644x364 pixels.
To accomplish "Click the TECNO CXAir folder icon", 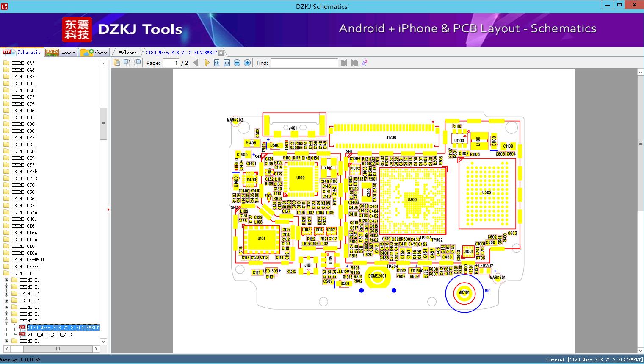I will coord(6,267).
